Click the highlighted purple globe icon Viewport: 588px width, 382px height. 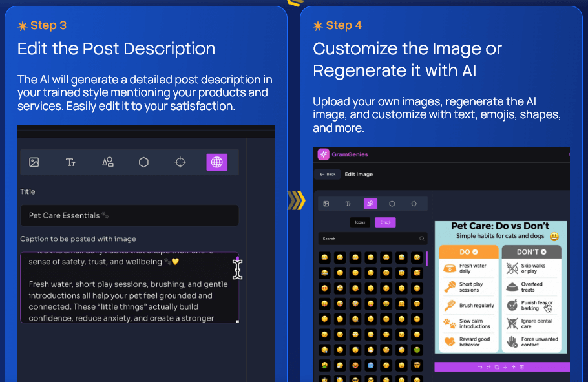(x=216, y=162)
